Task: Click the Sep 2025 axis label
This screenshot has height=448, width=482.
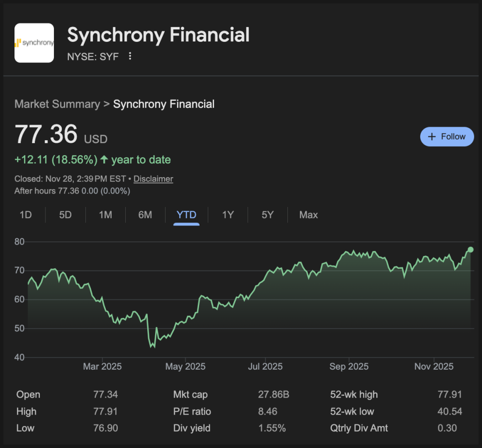Action: tap(349, 367)
